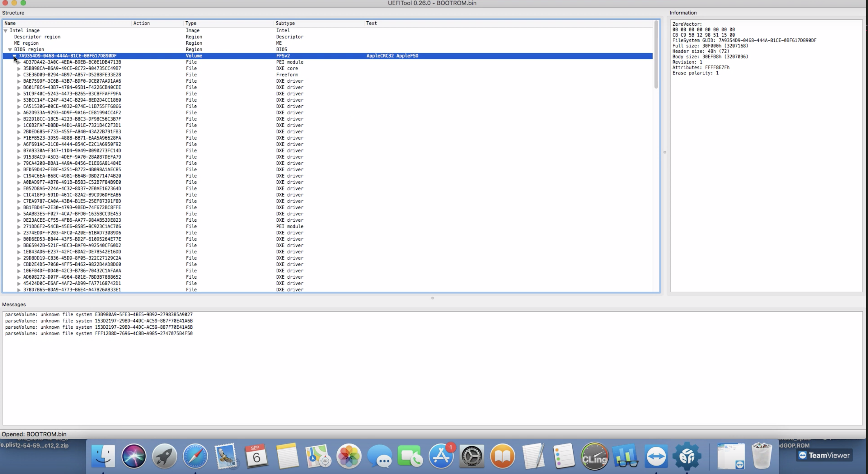Screen dimensions: 868x474
Task: Click the Subtype column header
Action: 285,23
